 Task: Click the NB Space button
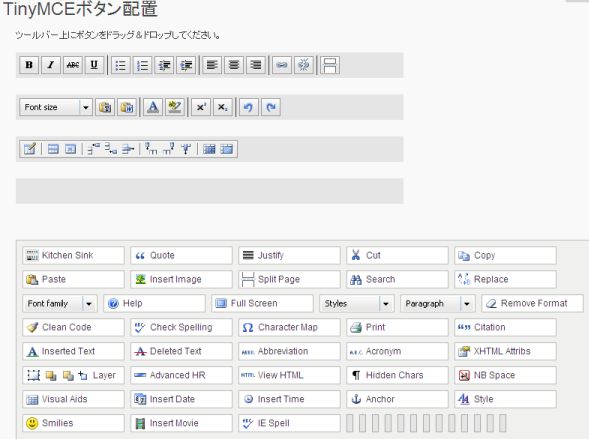tap(505, 375)
